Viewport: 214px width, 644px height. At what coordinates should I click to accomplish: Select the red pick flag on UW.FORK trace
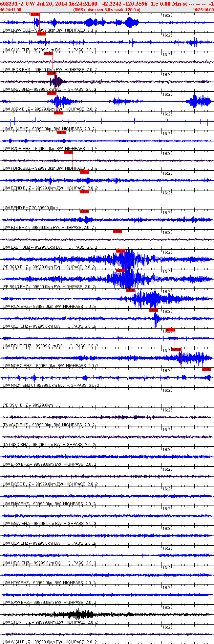[x=68, y=152]
